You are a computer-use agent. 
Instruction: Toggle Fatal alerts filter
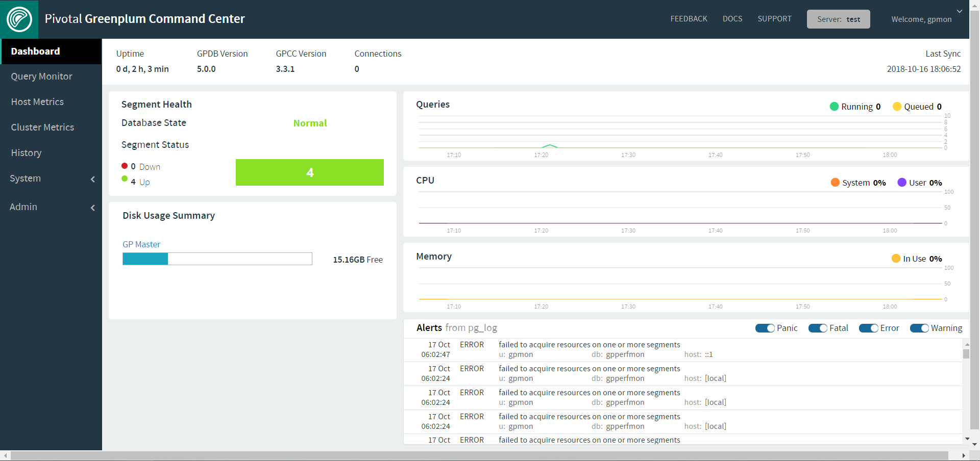click(x=818, y=328)
